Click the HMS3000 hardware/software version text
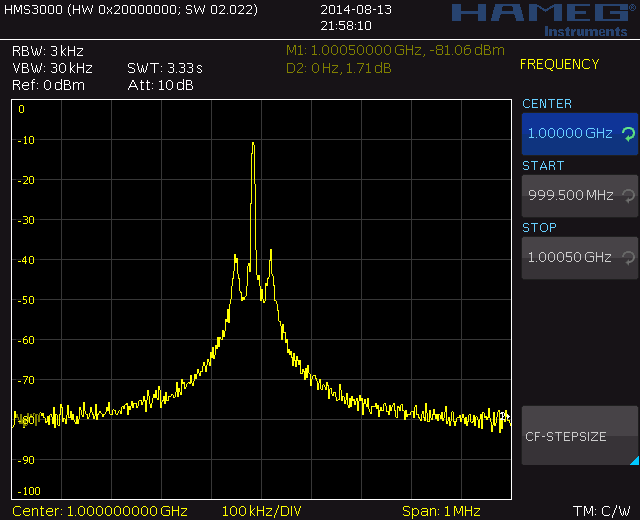This screenshot has width=640, height=520. (131, 9)
